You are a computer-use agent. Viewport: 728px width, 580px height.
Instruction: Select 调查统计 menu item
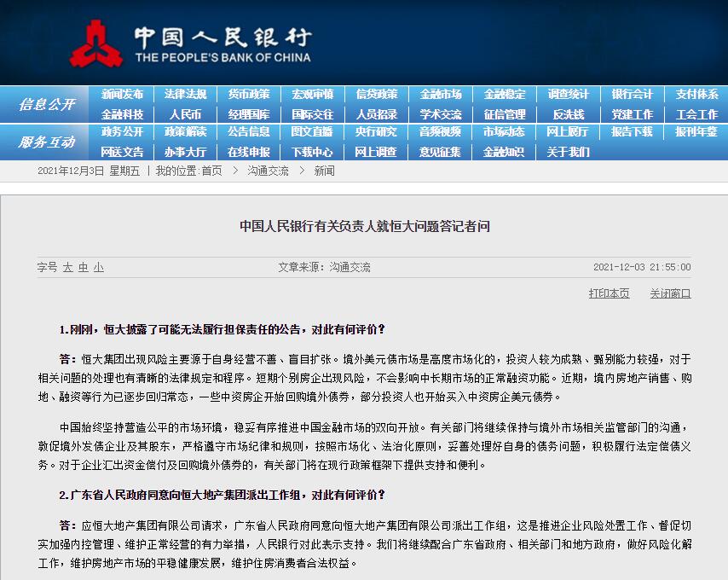coord(569,95)
